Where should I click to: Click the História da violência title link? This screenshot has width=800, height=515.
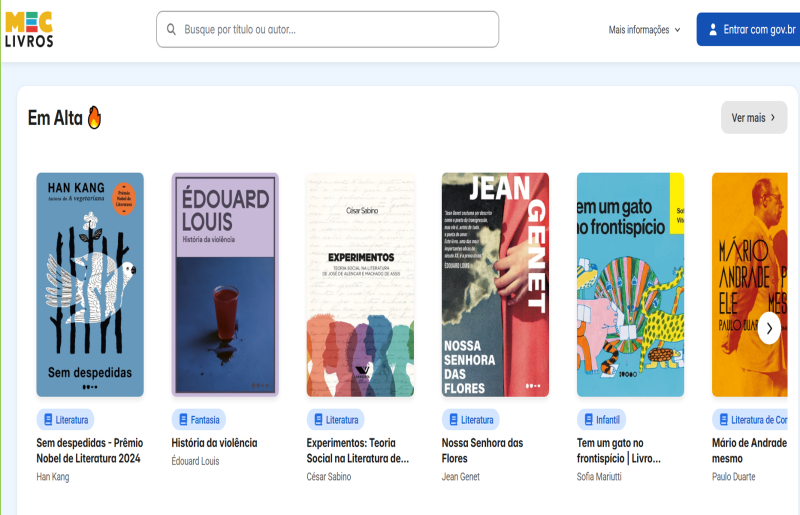tap(214, 443)
